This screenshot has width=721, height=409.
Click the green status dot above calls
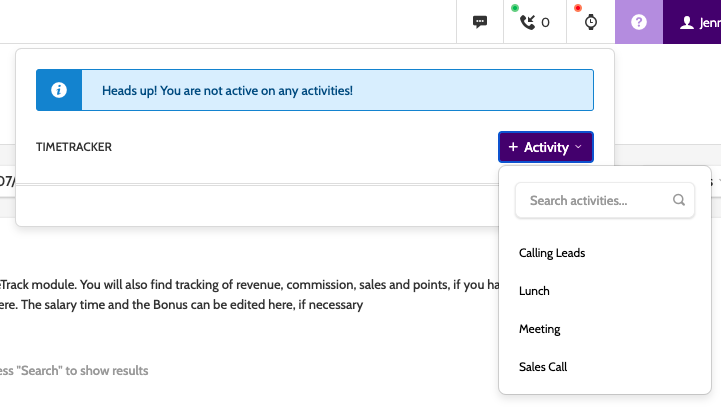coord(515,8)
